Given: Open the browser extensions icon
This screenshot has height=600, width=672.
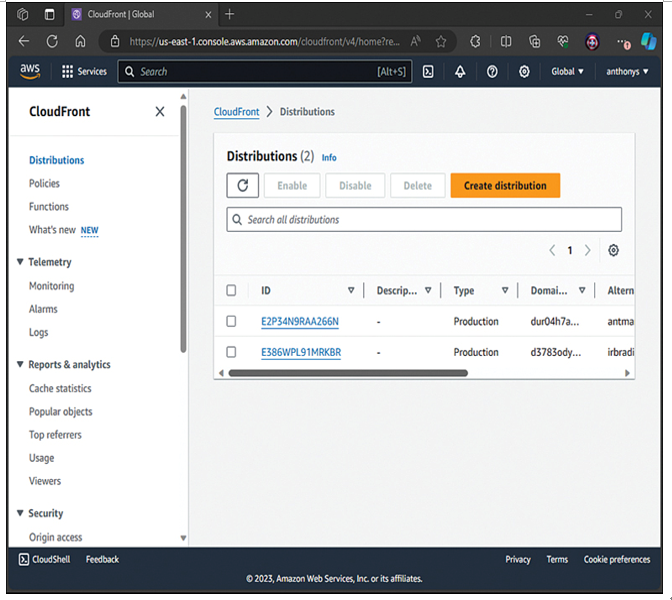Looking at the screenshot, I should point(475,42).
